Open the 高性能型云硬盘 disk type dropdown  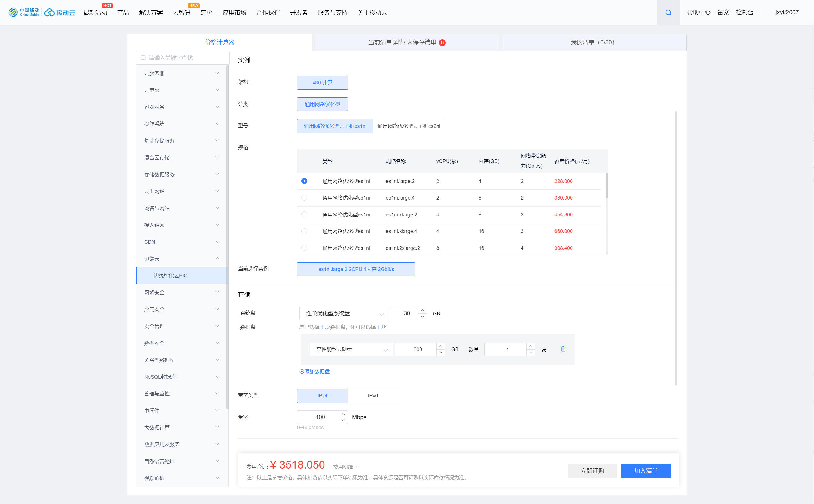click(x=351, y=349)
